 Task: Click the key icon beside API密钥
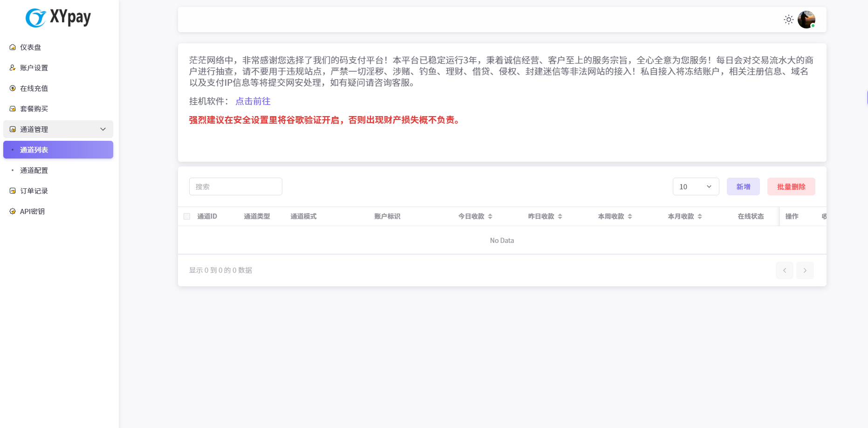[13, 212]
